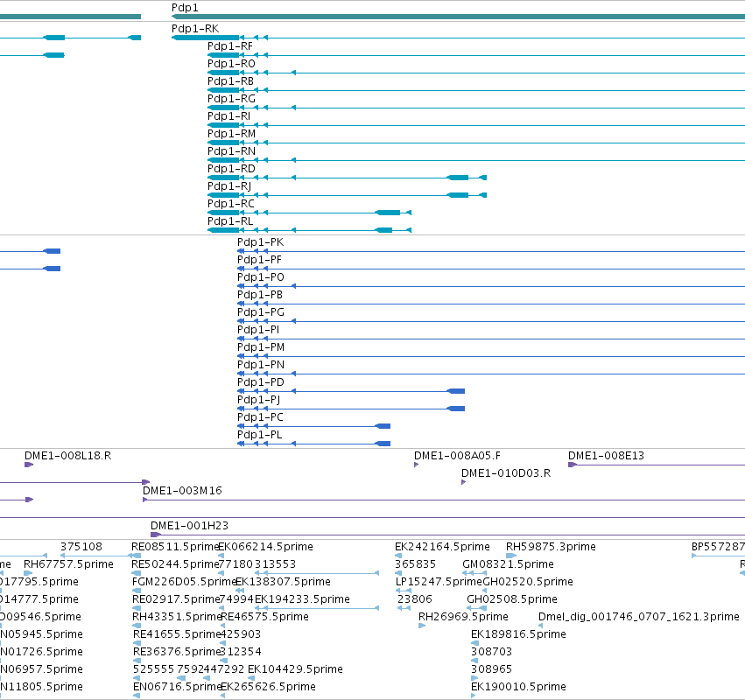Select EST EK189816.5prime

click(518, 634)
